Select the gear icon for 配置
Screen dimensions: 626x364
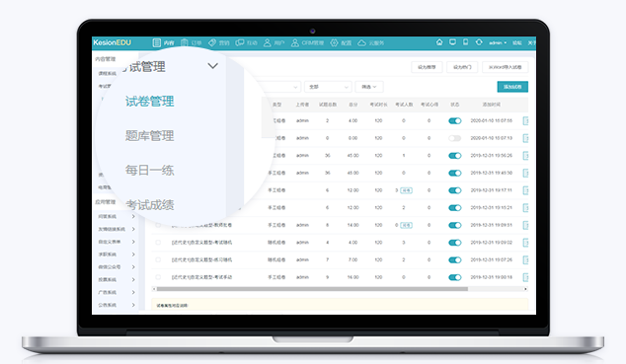pos(334,42)
